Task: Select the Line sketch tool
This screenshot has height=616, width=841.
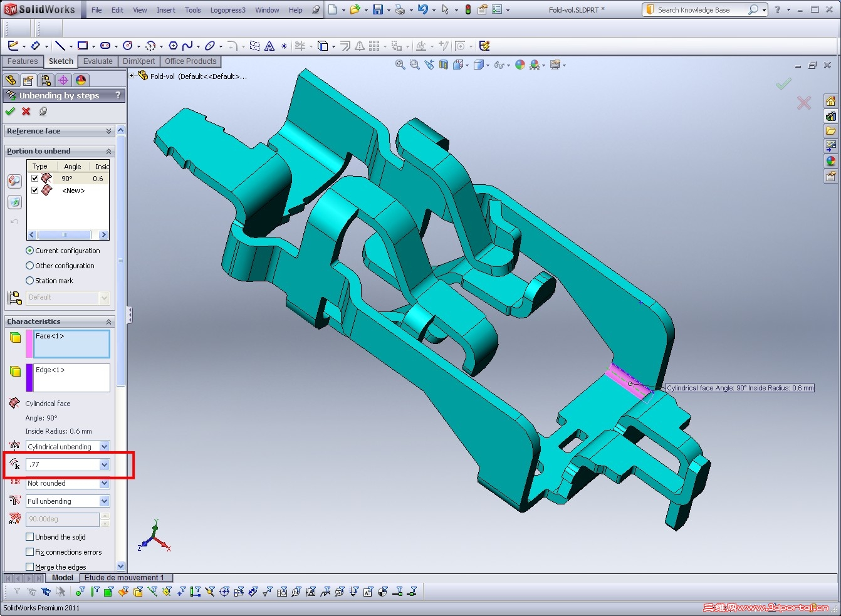Action: tap(60, 46)
